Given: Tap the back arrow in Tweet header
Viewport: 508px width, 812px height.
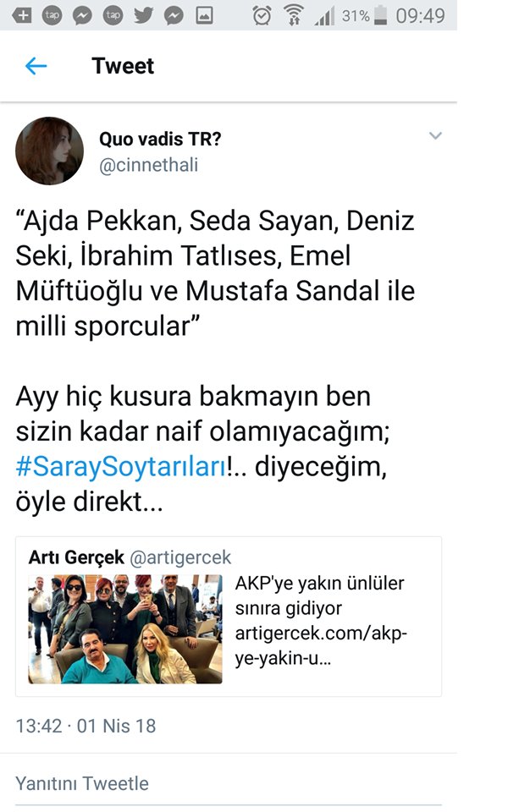Looking at the screenshot, I should (36, 66).
